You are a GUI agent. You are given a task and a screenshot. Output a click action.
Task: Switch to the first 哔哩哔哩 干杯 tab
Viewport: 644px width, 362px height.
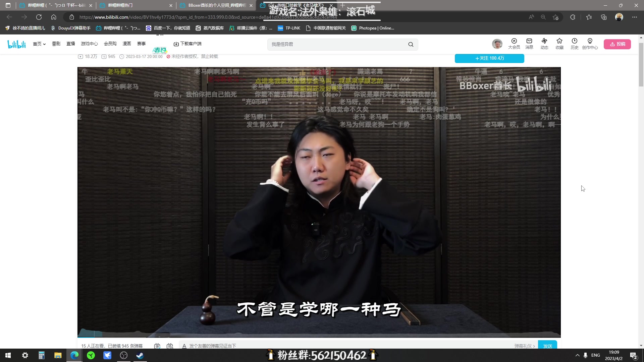pos(56,5)
